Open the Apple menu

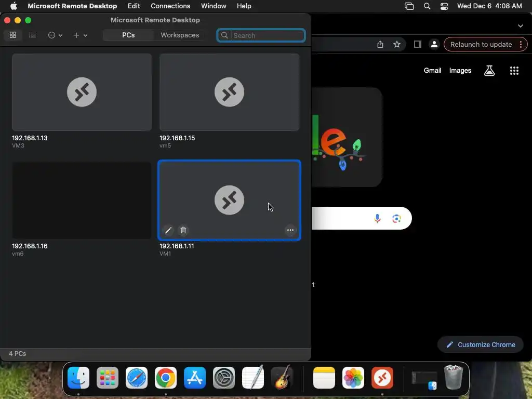pos(13,6)
